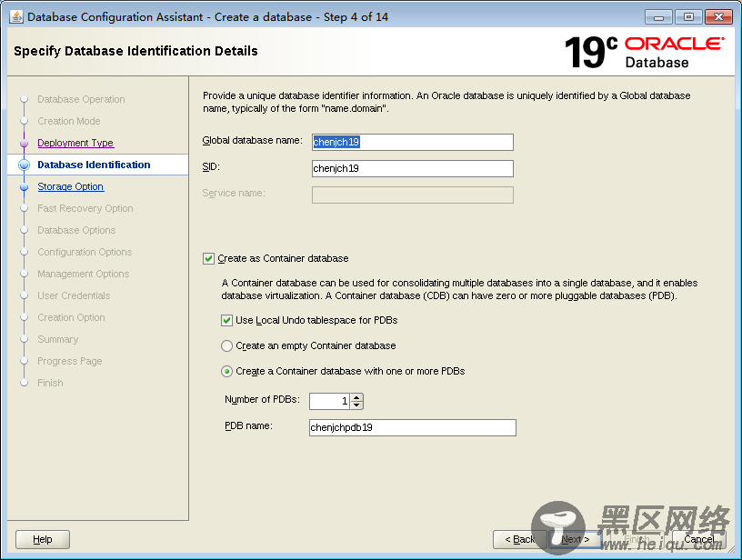Screen dimensions: 742x560
Task: Click the 'Global database name:' label
Action: [252, 141]
